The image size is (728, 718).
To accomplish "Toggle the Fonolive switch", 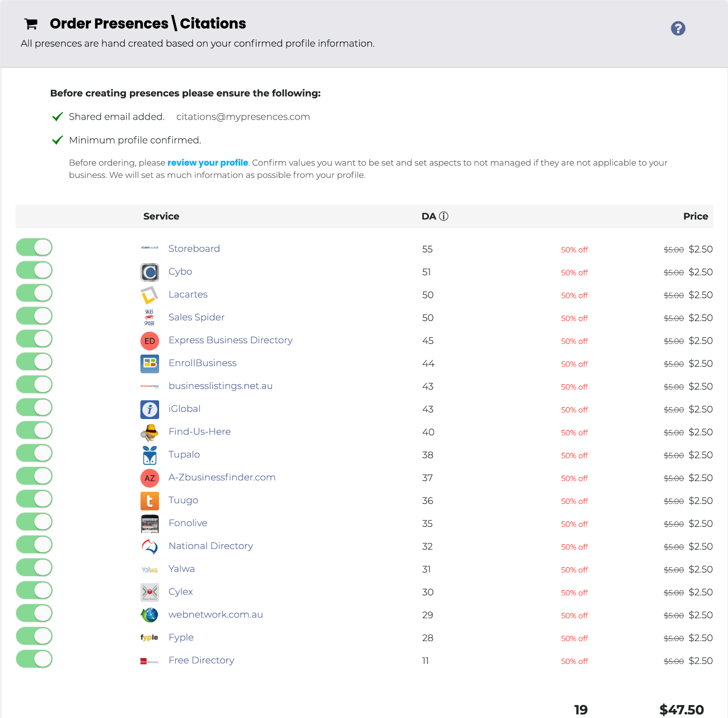I will pos(34,522).
